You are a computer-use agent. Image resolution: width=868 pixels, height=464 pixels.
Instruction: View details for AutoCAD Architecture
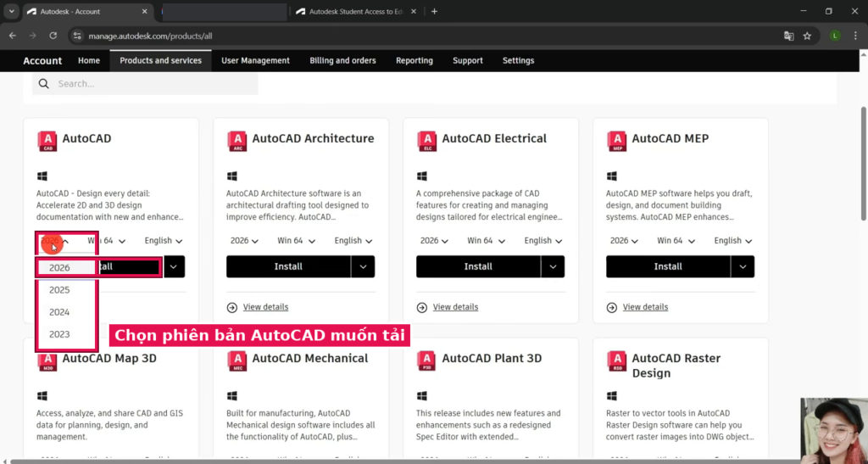pyautogui.click(x=265, y=307)
